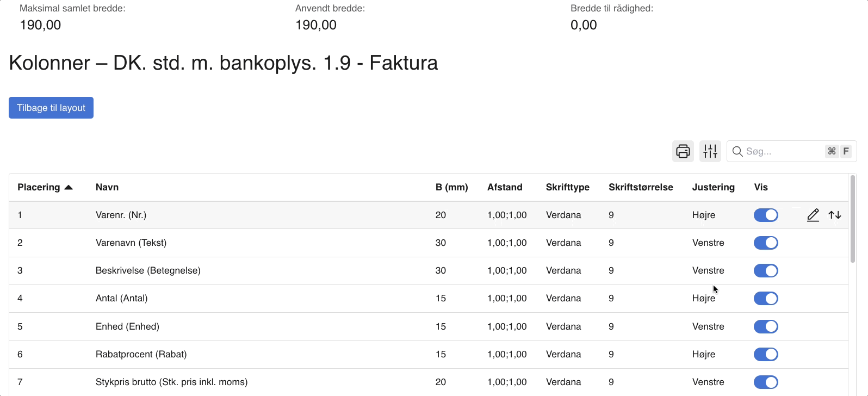This screenshot has width=868, height=396.
Task: Open the column settings sliders icon
Action: click(x=710, y=151)
